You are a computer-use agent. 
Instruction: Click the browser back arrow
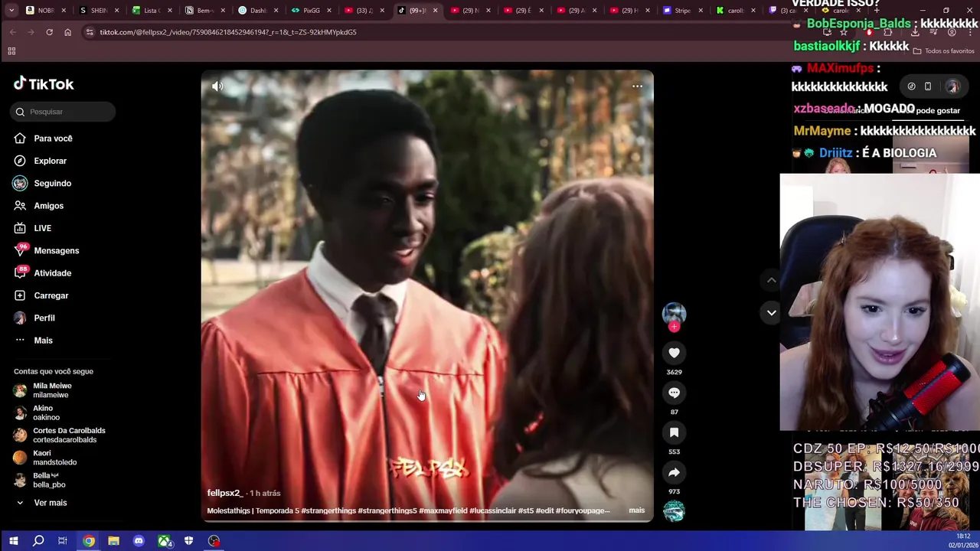tap(12, 32)
